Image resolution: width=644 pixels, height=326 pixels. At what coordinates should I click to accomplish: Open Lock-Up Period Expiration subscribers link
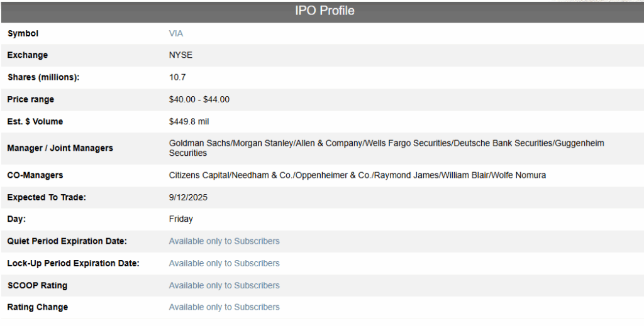[224, 263]
